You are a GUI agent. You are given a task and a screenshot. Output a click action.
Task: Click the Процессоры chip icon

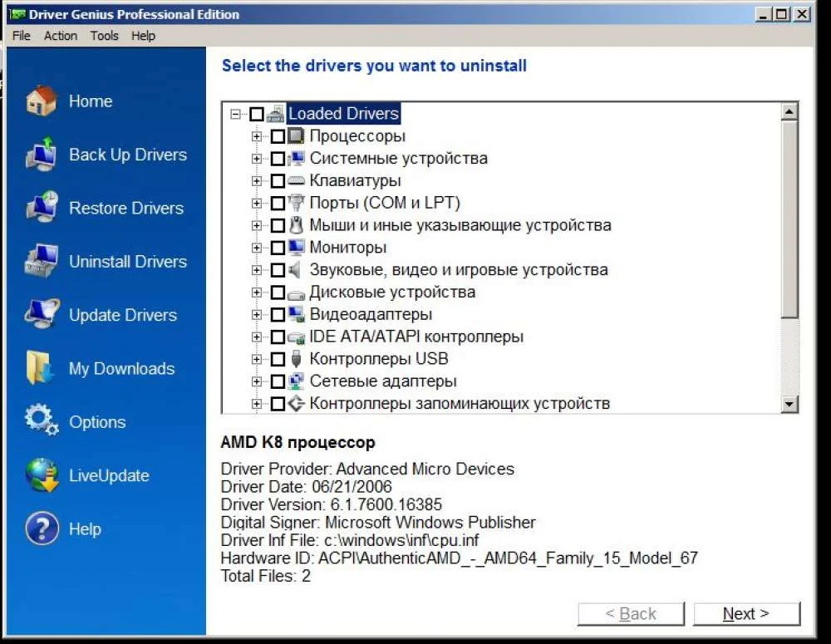coord(297,136)
